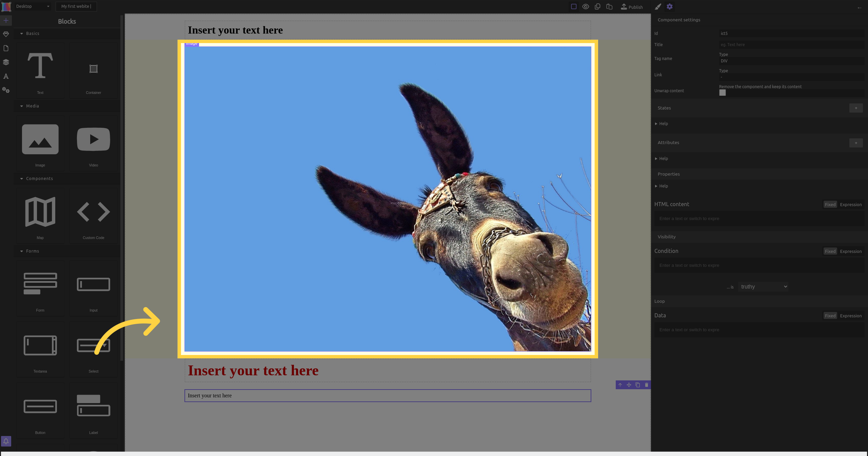Open component settings gear icon
The width and height of the screenshot is (868, 456).
click(x=670, y=6)
